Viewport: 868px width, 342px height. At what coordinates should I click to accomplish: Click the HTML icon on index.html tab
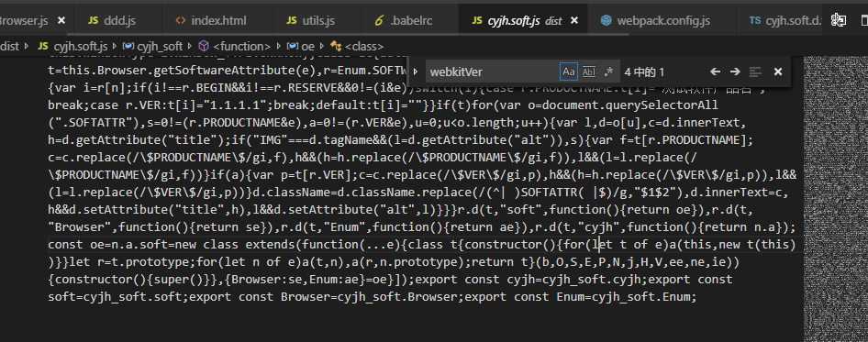[181, 21]
